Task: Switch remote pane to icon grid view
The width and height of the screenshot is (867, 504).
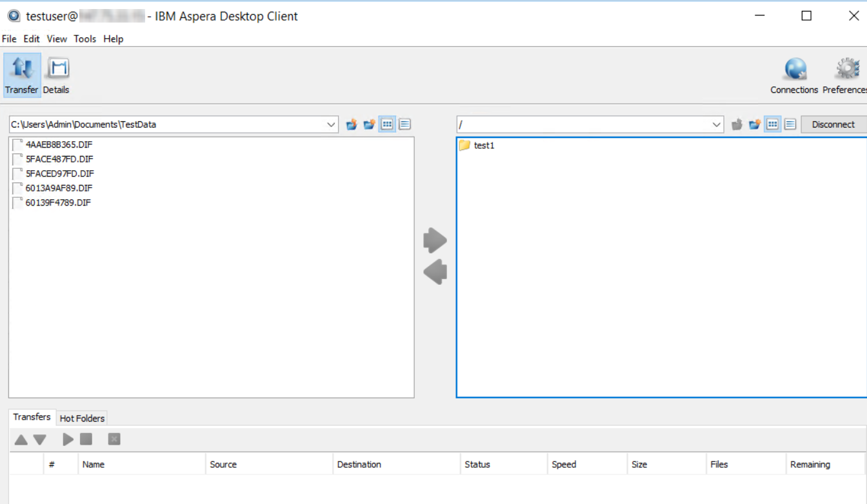Action: 773,124
